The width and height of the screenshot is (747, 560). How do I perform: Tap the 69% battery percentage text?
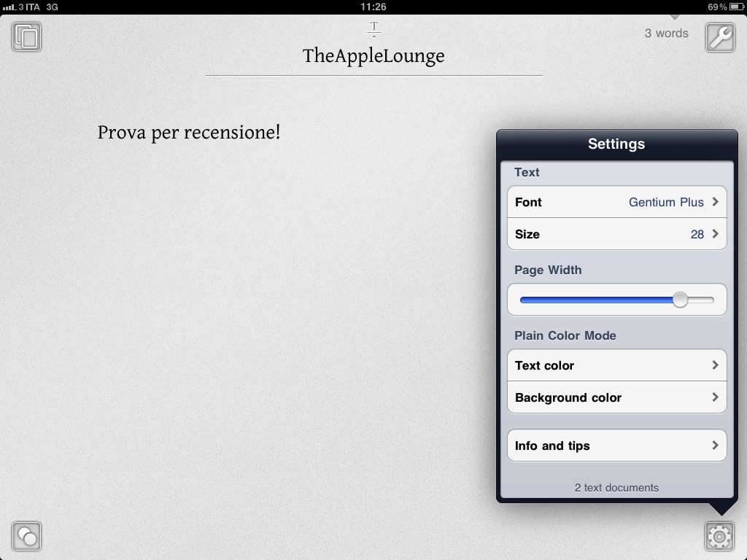(717, 7)
